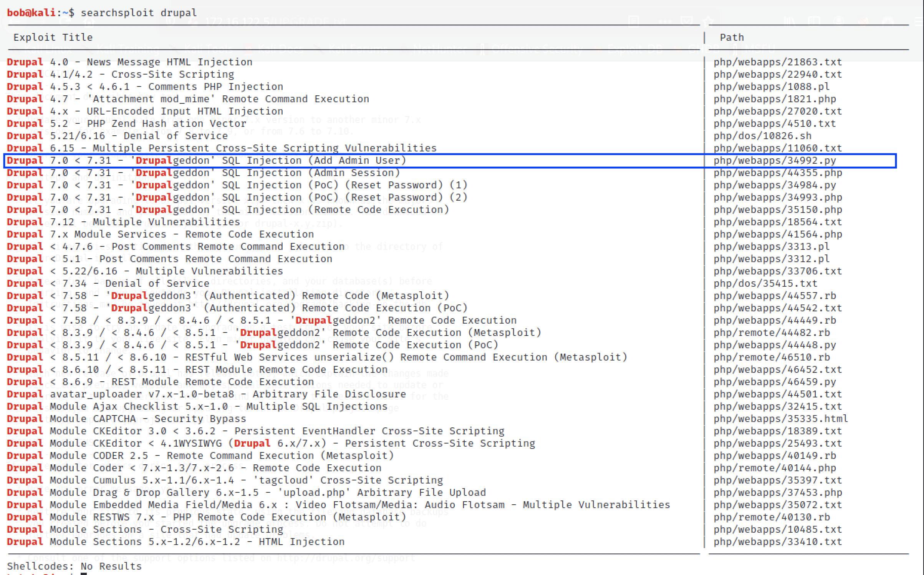The image size is (924, 575).
Task: Select 'Drupal 5.2 - PHP Zend Hash' row
Action: coord(127,123)
